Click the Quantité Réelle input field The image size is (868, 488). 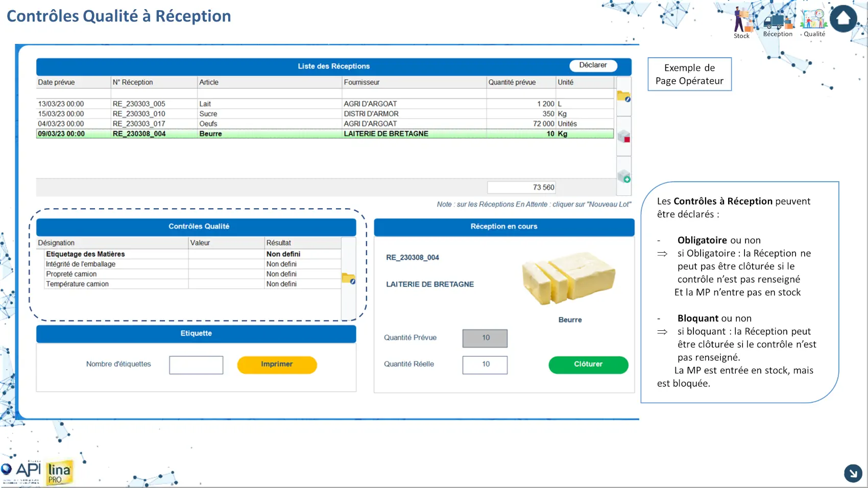click(485, 365)
